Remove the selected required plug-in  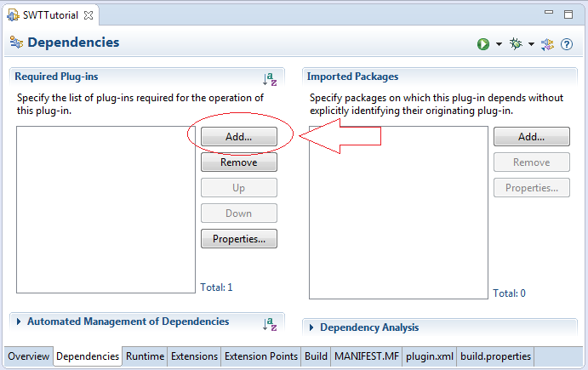coord(239,162)
